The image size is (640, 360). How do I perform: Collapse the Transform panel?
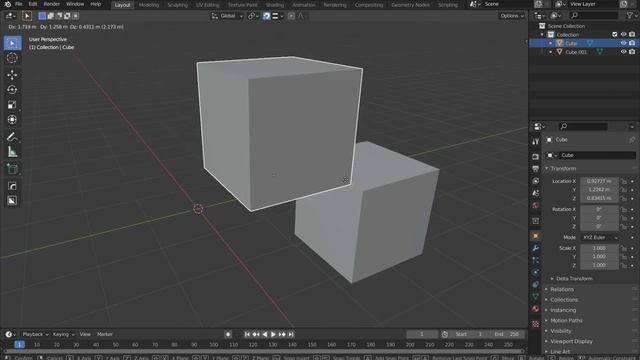tap(562, 169)
